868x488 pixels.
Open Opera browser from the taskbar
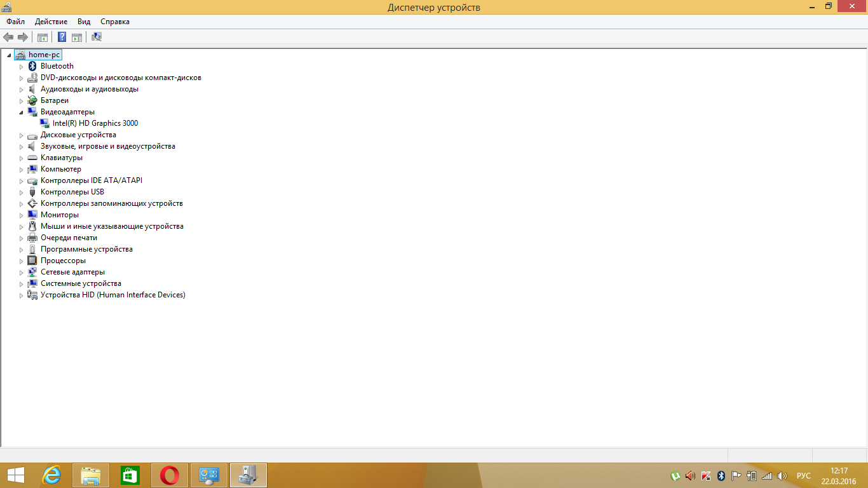(x=170, y=475)
